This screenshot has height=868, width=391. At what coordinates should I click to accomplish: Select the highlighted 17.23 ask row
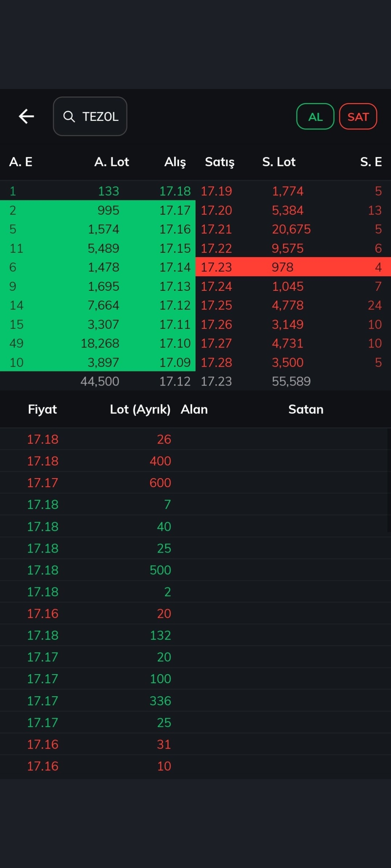pos(293,267)
